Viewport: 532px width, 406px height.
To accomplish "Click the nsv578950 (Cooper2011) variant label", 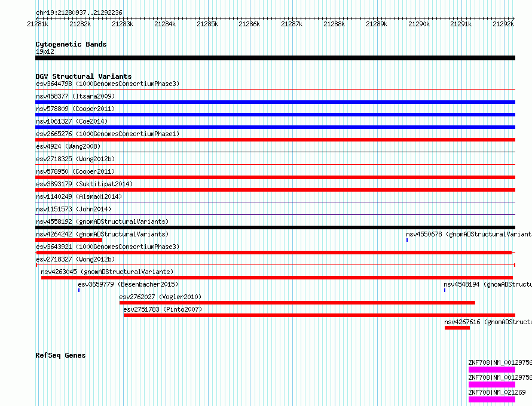I will pos(75,171).
